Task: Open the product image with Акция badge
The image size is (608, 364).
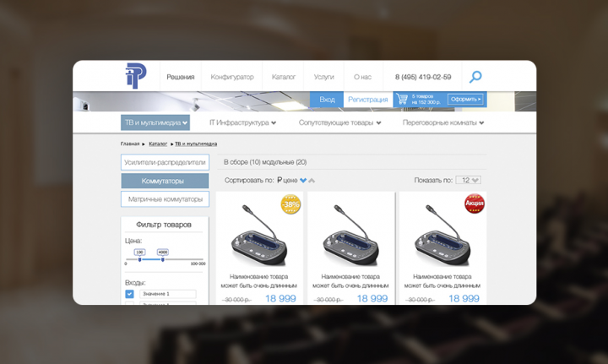Action: click(442, 236)
